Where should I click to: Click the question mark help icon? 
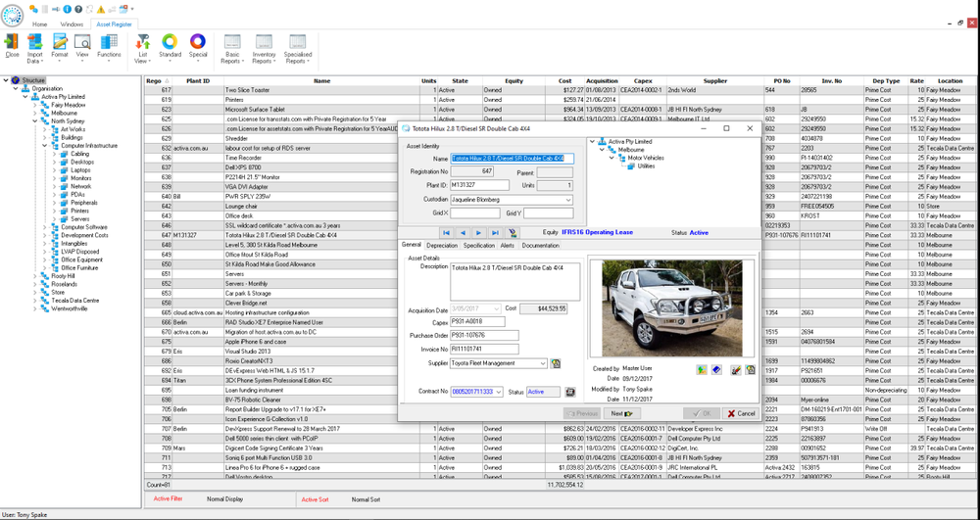[x=78, y=10]
